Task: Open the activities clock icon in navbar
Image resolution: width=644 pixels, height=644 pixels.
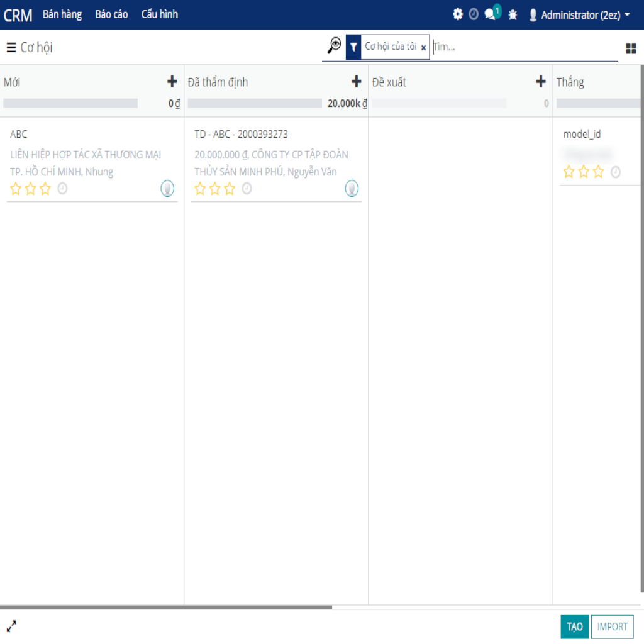Action: [x=474, y=14]
